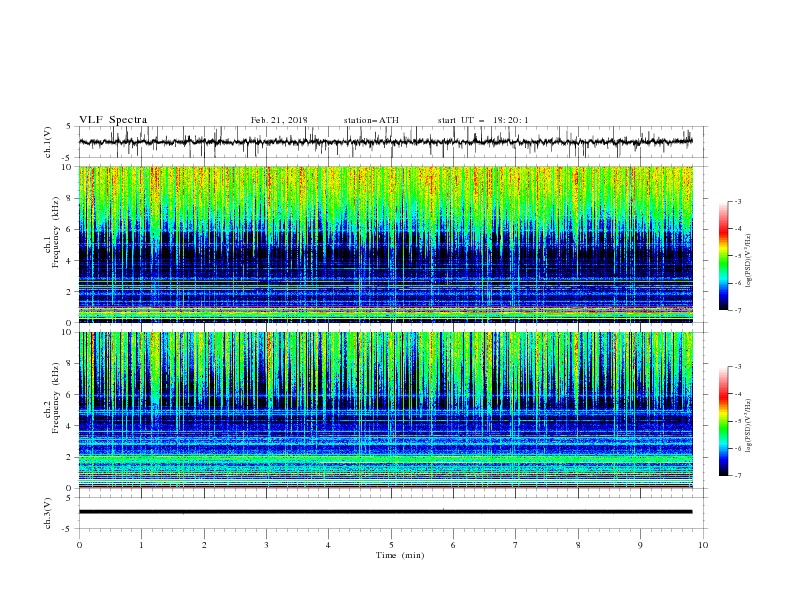Screen dimensions: 792x612
Task: Click the ch.2 spectrogram panel
Action: click(x=386, y=410)
